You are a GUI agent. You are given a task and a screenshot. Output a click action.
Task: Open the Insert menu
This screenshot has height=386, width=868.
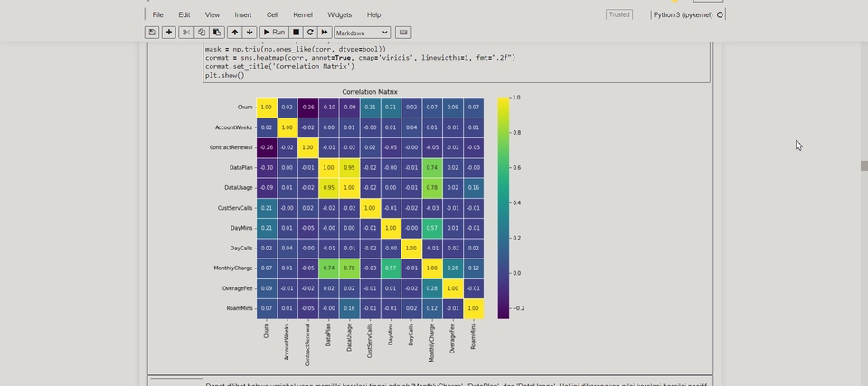click(x=242, y=15)
